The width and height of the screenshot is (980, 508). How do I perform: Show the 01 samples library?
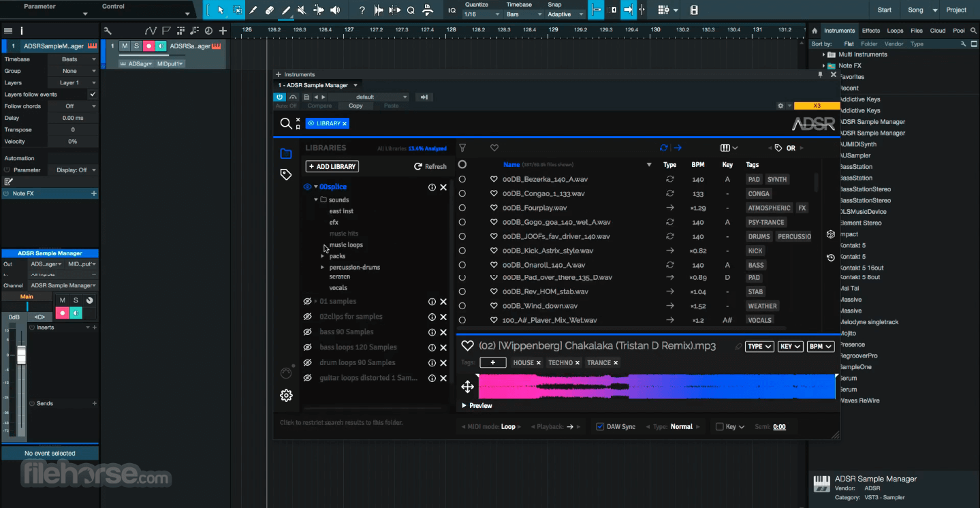point(308,302)
